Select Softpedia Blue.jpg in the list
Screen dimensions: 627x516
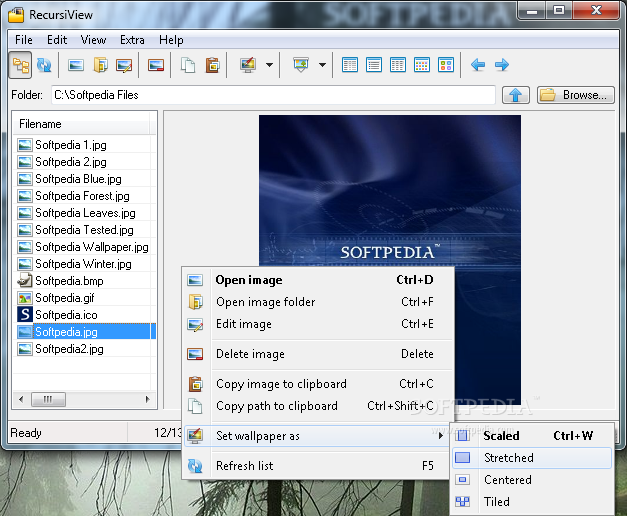tap(84, 179)
